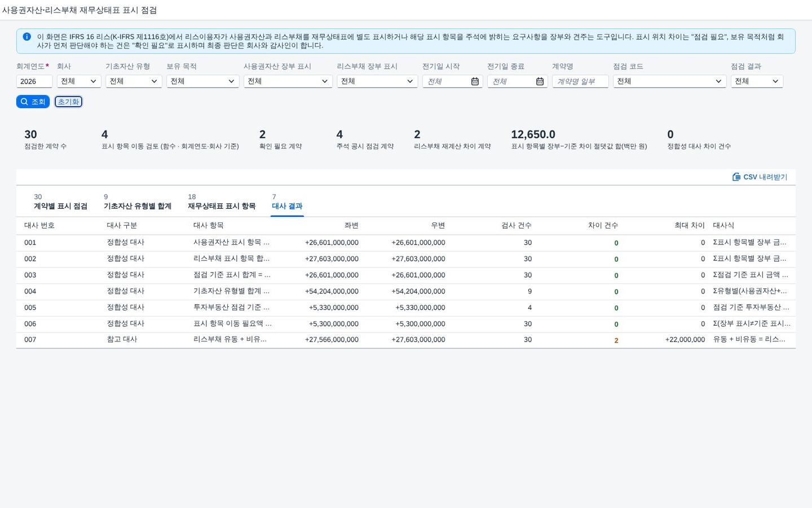Run the search with 조회 button

point(33,102)
